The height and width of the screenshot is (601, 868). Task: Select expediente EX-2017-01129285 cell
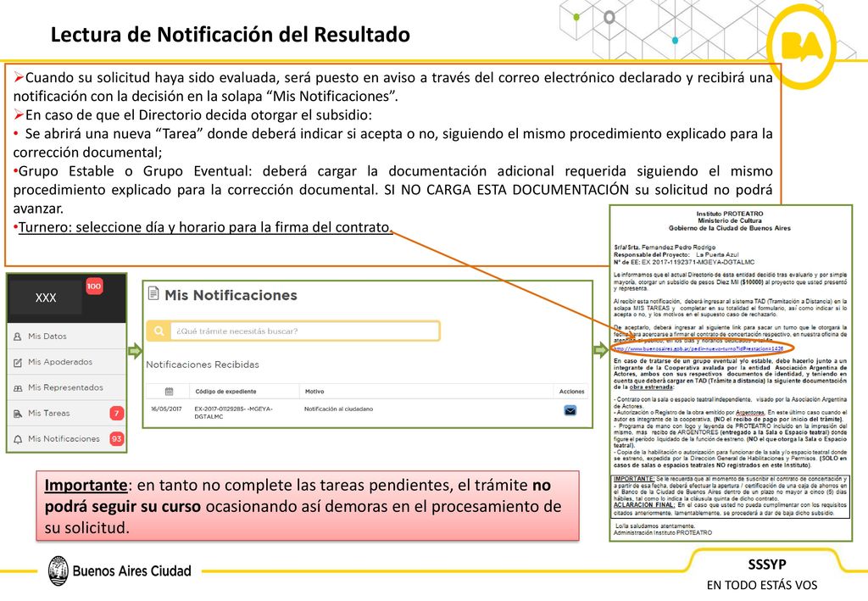point(233,413)
